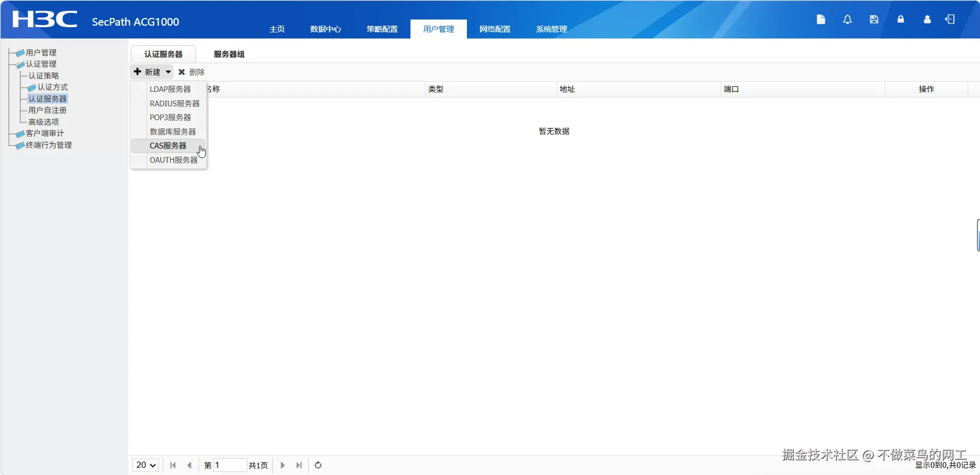The width and height of the screenshot is (980, 475).
Task: Click the logout exit icon
Action: 950,19
